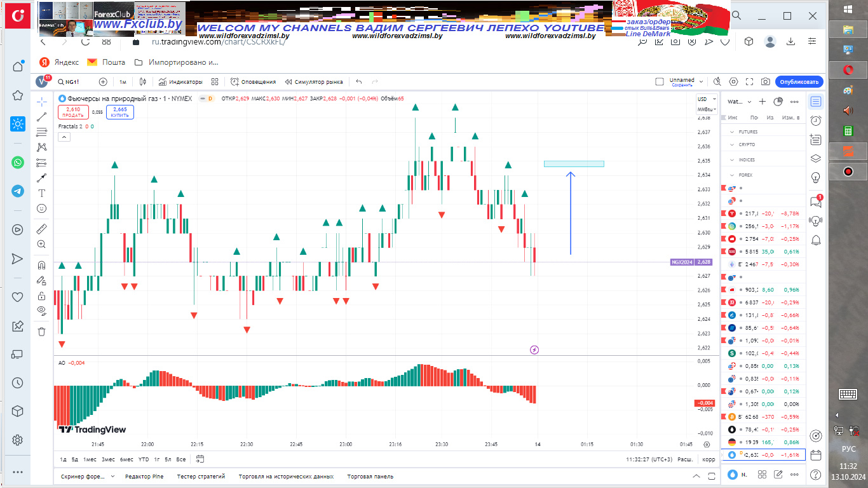This screenshot has width=868, height=488.
Task: Open the object tree layers panel
Action: 816,159
